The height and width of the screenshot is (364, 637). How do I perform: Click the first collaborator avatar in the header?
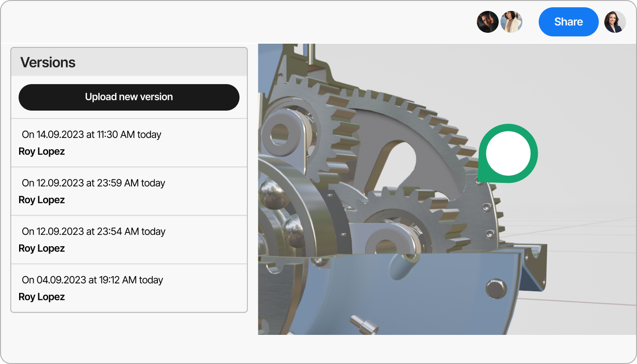click(x=488, y=22)
